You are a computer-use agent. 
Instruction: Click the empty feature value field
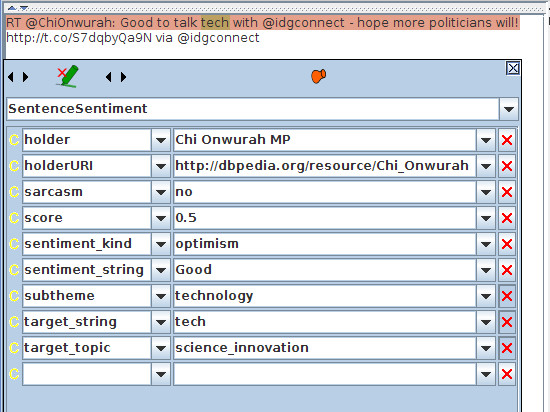point(325,374)
